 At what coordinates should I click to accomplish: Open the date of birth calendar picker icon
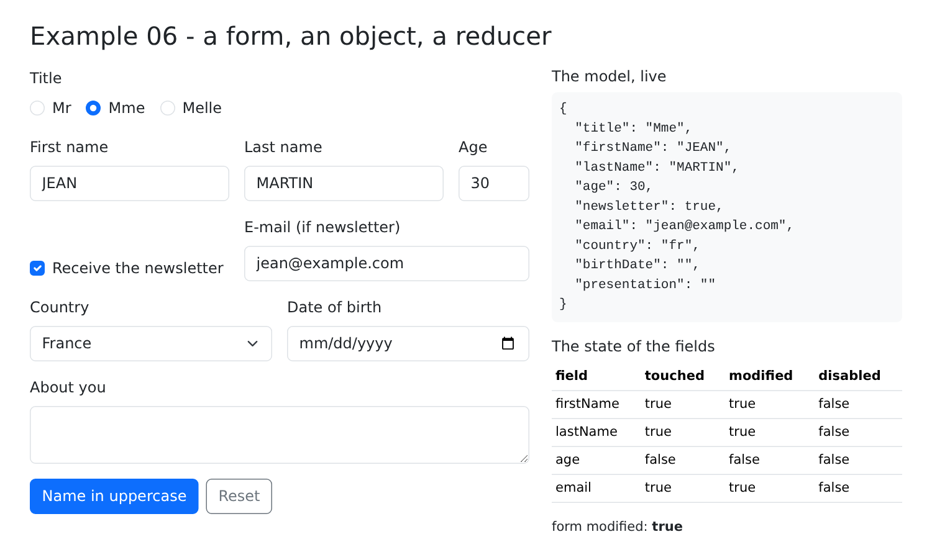click(508, 343)
